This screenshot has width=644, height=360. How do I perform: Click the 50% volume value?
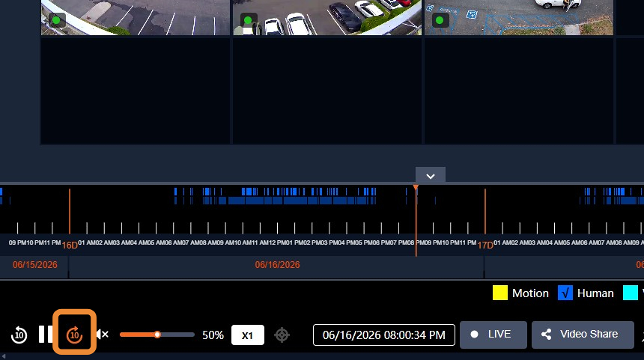click(213, 335)
